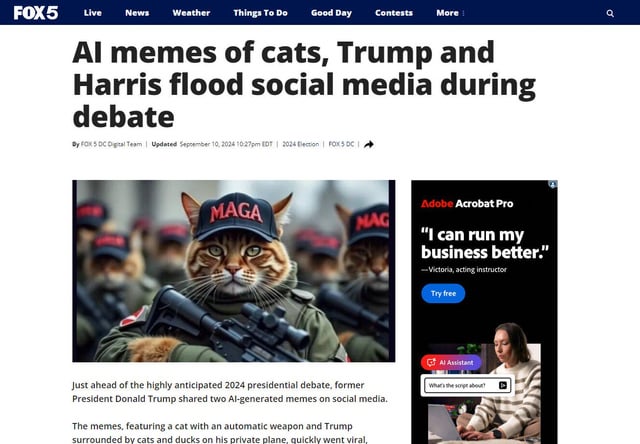
Task: Open the 2024 Election tag link
Action: (300, 144)
